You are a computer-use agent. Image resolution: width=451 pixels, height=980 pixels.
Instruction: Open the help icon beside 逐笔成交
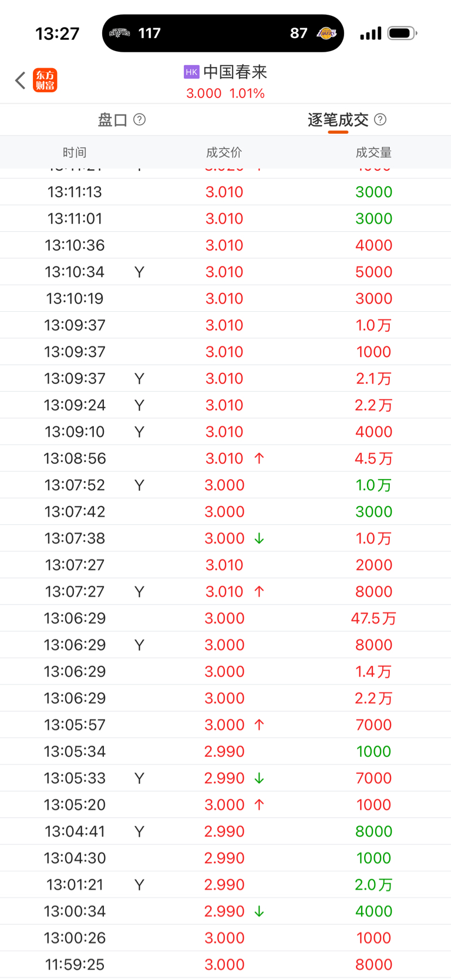click(x=381, y=120)
